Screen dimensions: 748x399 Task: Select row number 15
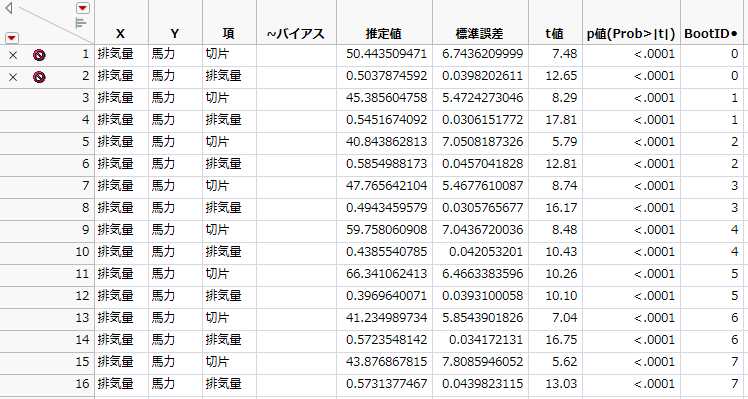coord(83,361)
